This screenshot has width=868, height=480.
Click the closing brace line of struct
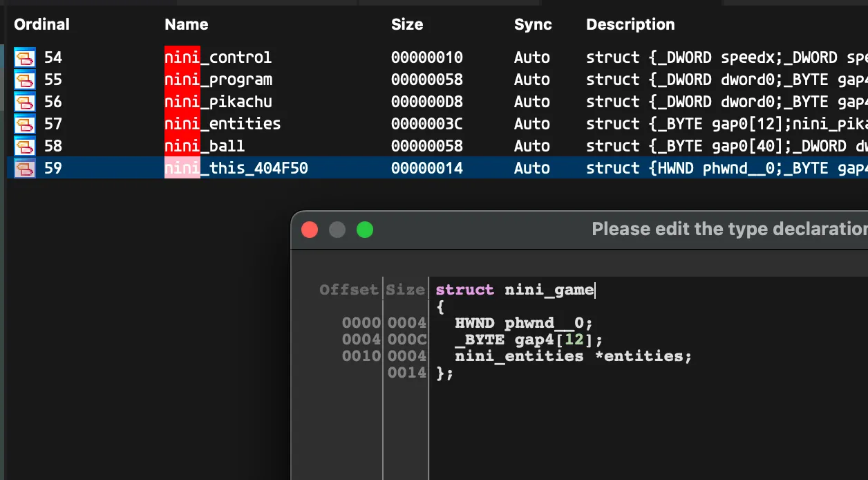pos(444,373)
